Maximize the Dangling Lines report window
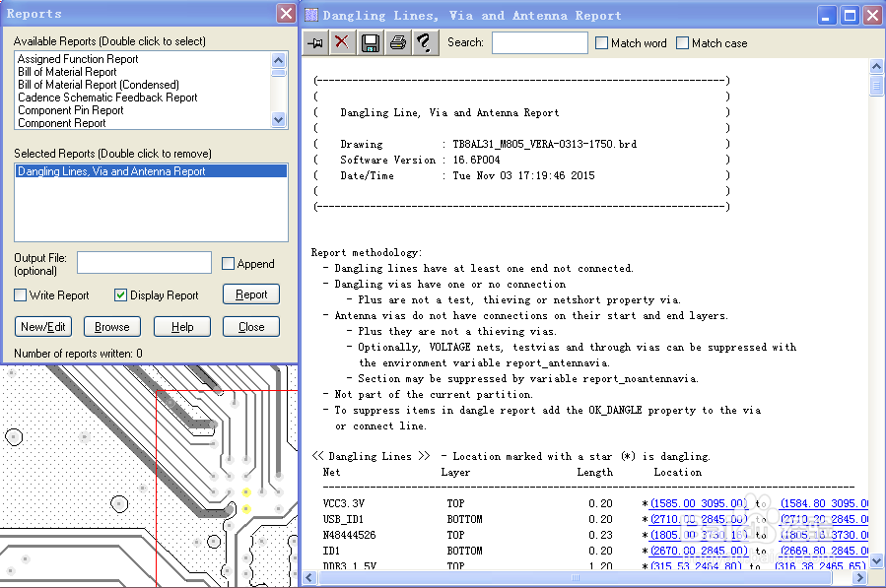The width and height of the screenshot is (886, 588). (x=850, y=15)
